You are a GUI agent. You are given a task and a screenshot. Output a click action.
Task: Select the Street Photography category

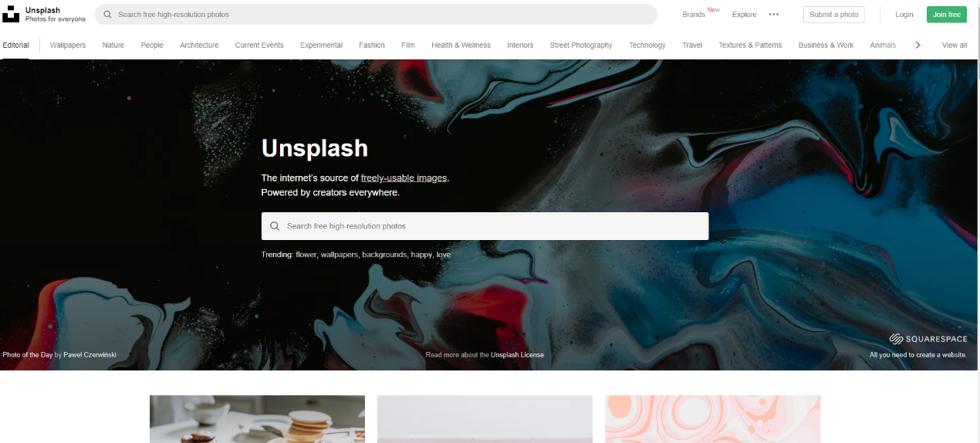pos(581,45)
